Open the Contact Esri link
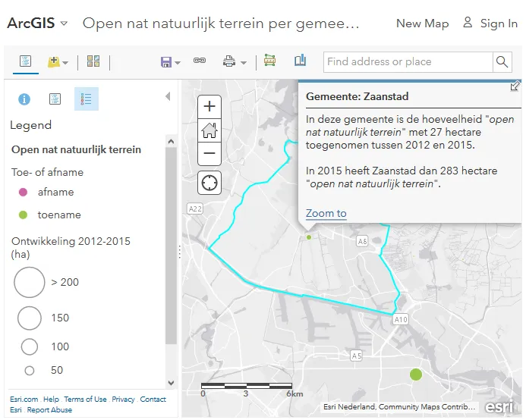526x420 pixels. click(153, 400)
